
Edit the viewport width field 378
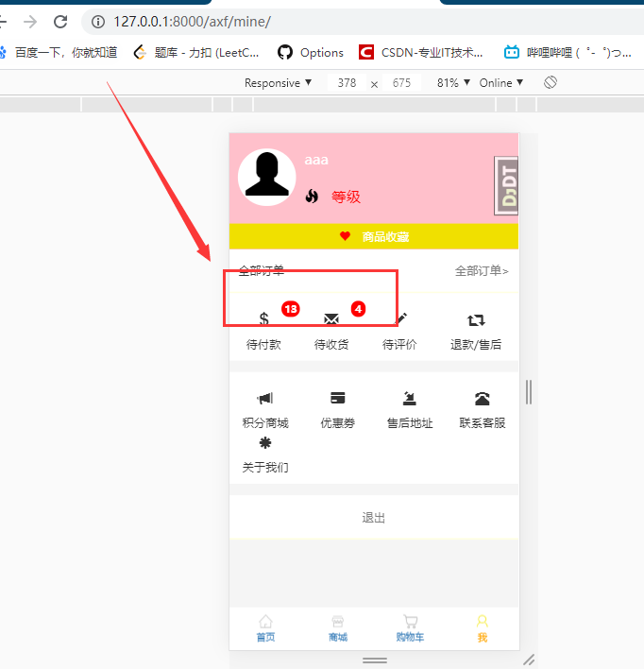[347, 83]
